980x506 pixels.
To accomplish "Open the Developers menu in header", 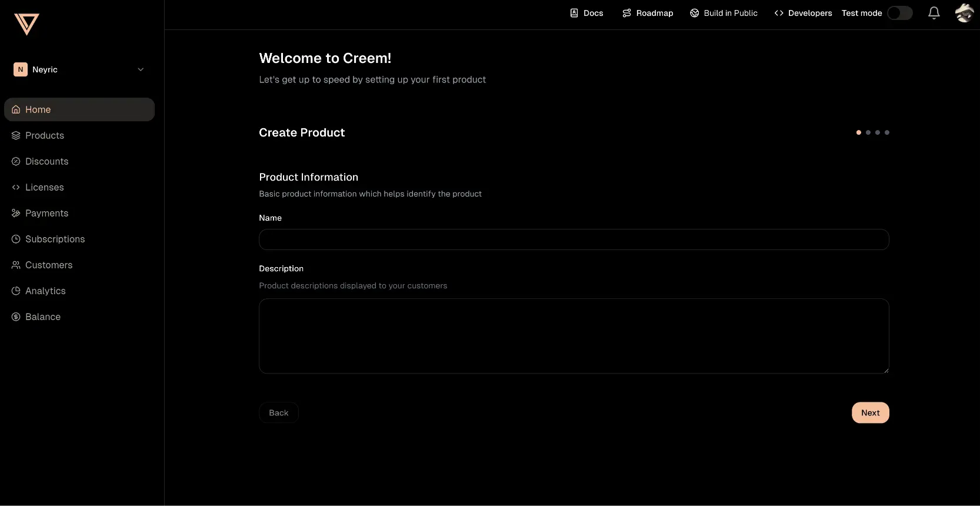I will pos(803,13).
